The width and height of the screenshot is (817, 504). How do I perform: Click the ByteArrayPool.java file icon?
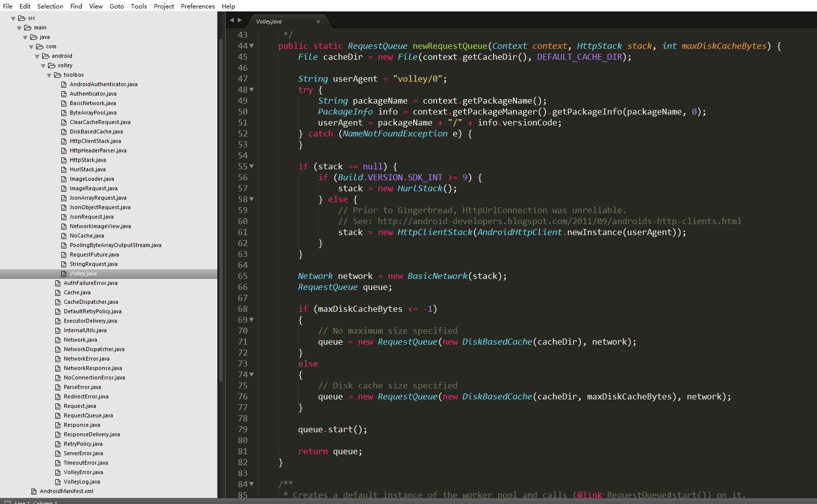coord(64,113)
